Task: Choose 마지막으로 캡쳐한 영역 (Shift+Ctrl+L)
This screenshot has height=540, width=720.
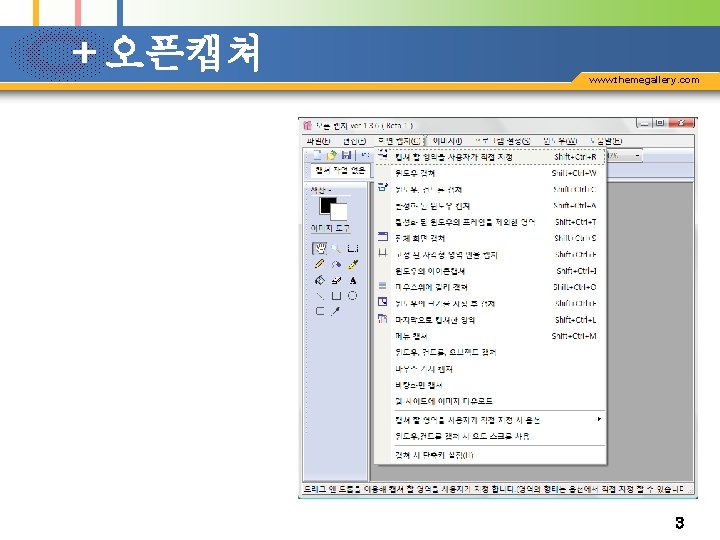Action: [x=490, y=320]
